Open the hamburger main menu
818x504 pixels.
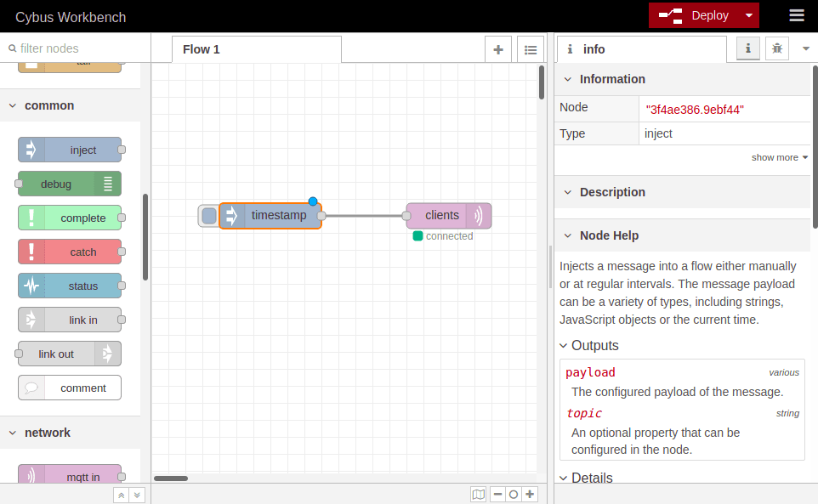796,15
